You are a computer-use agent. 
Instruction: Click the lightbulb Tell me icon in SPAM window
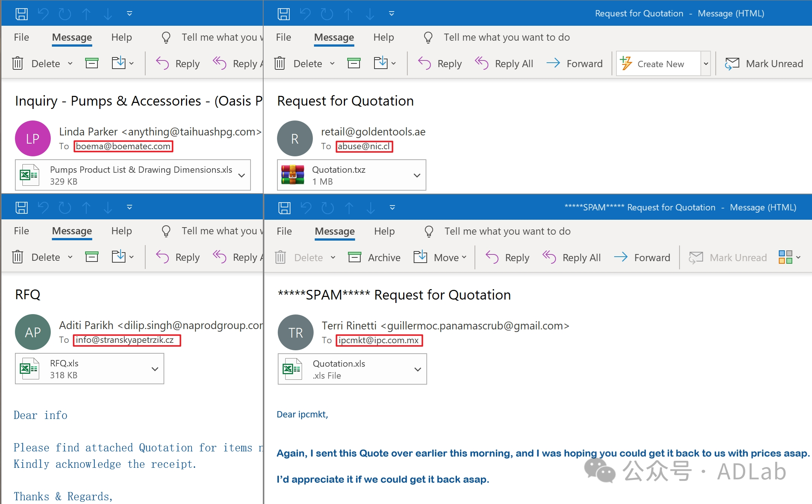click(429, 231)
